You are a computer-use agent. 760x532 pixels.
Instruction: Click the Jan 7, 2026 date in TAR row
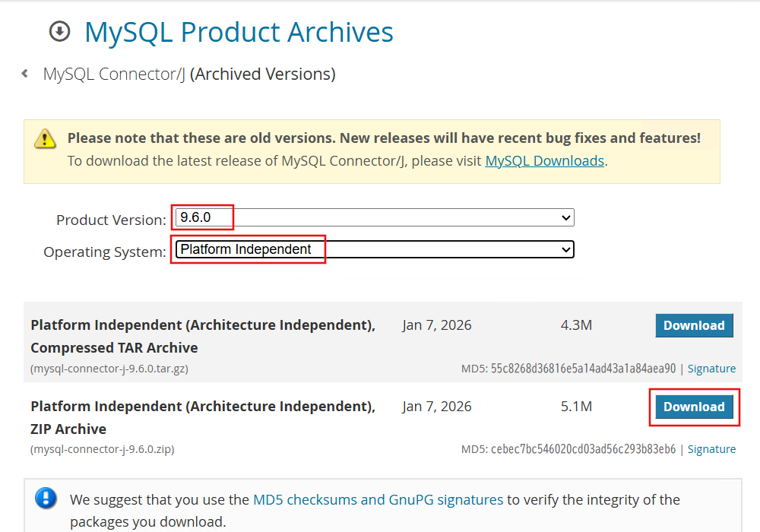point(437,325)
